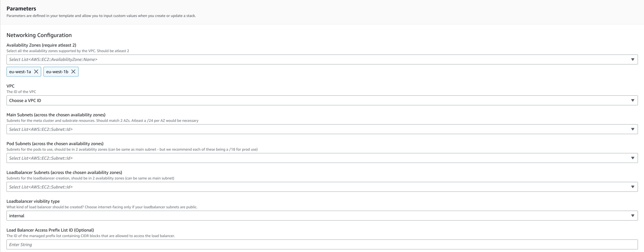644x252 pixels.
Task: Focus the Prefix List ID text field
Action: pyautogui.click(x=300, y=244)
